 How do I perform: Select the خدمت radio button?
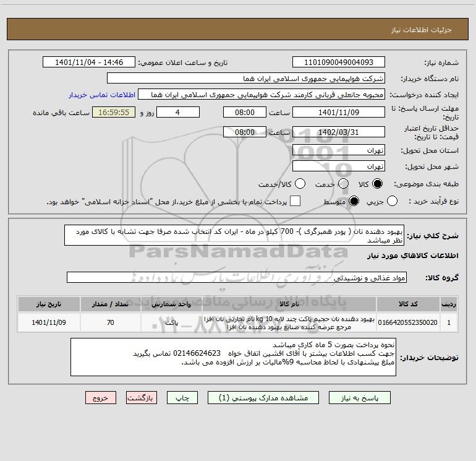coord(343,184)
